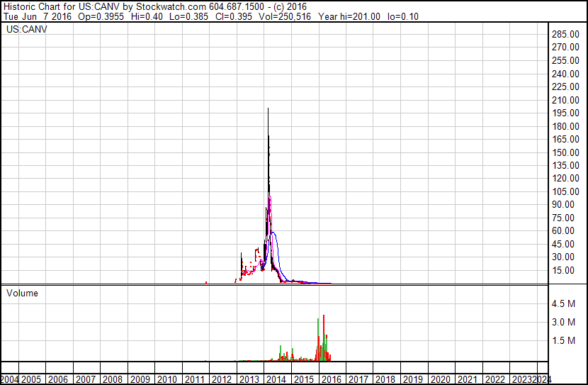This screenshot has width=588, height=385.
Task: Click the 1.5 M volume axis label
Action: pyautogui.click(x=563, y=340)
